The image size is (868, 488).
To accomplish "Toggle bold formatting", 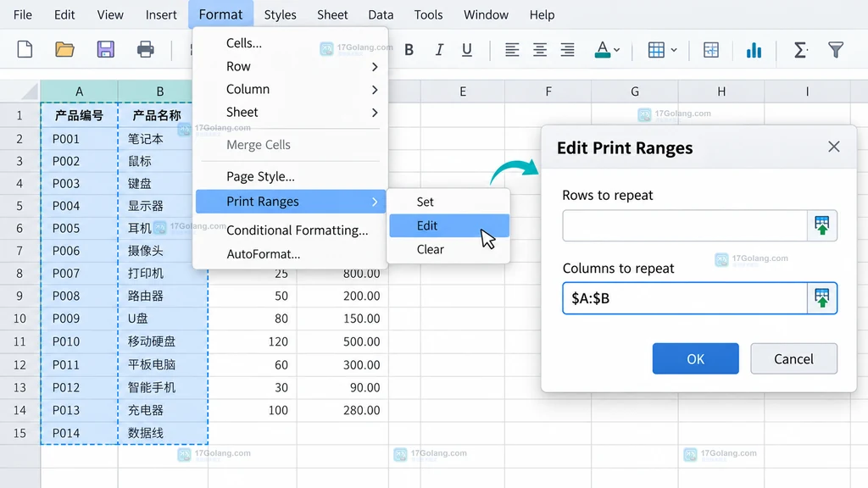I will click(x=409, y=50).
